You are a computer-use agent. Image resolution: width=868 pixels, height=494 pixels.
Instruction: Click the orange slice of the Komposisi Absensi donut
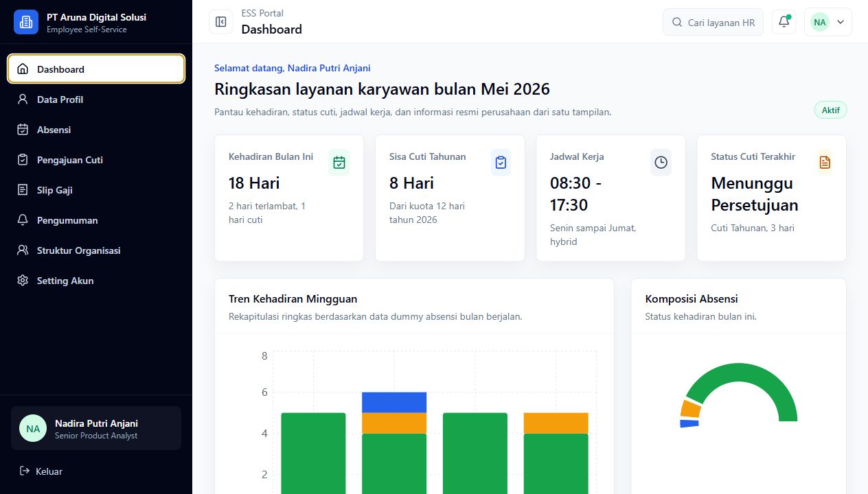691,409
